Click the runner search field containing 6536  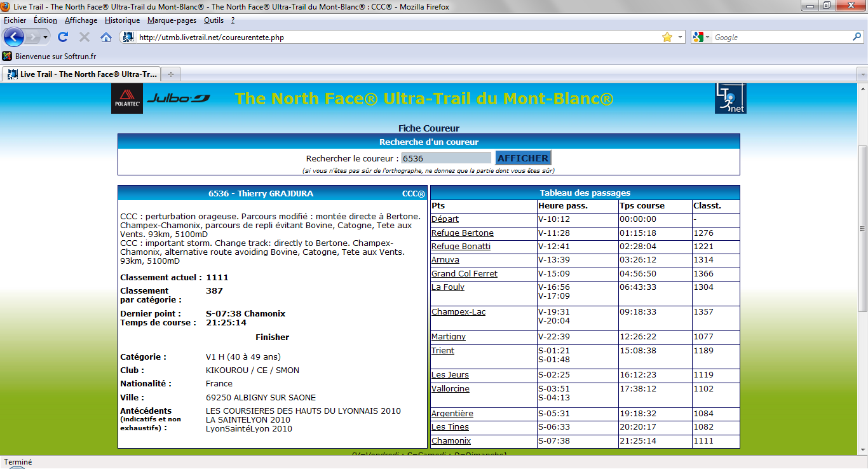pyautogui.click(x=446, y=158)
